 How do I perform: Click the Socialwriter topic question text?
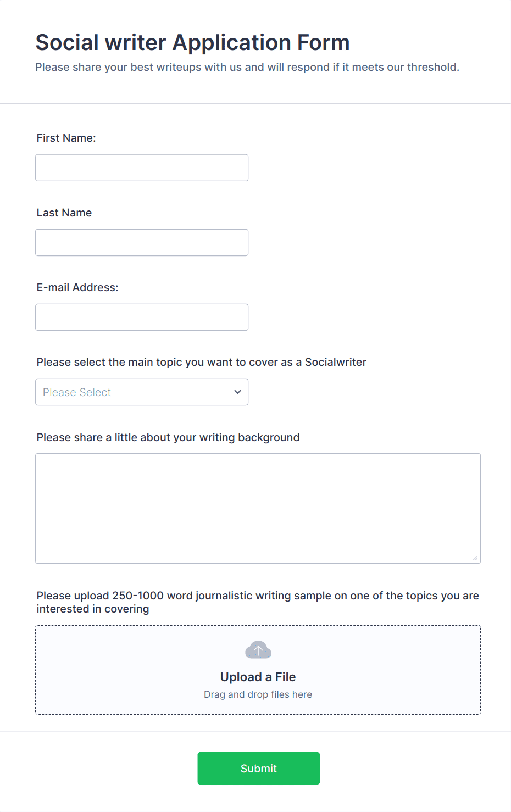(x=201, y=362)
